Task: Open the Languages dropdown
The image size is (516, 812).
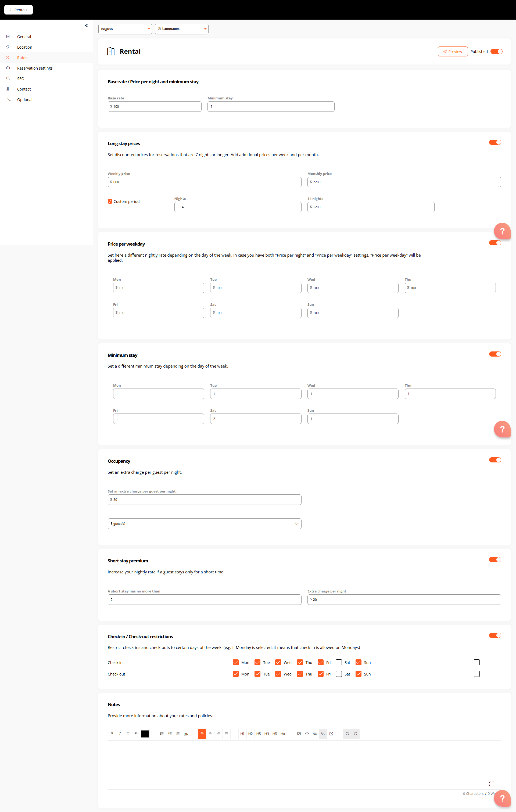Action: point(181,29)
